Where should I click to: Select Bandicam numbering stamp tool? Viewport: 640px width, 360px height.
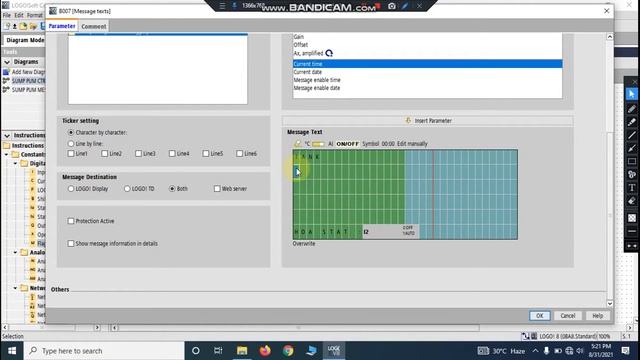click(x=632, y=174)
